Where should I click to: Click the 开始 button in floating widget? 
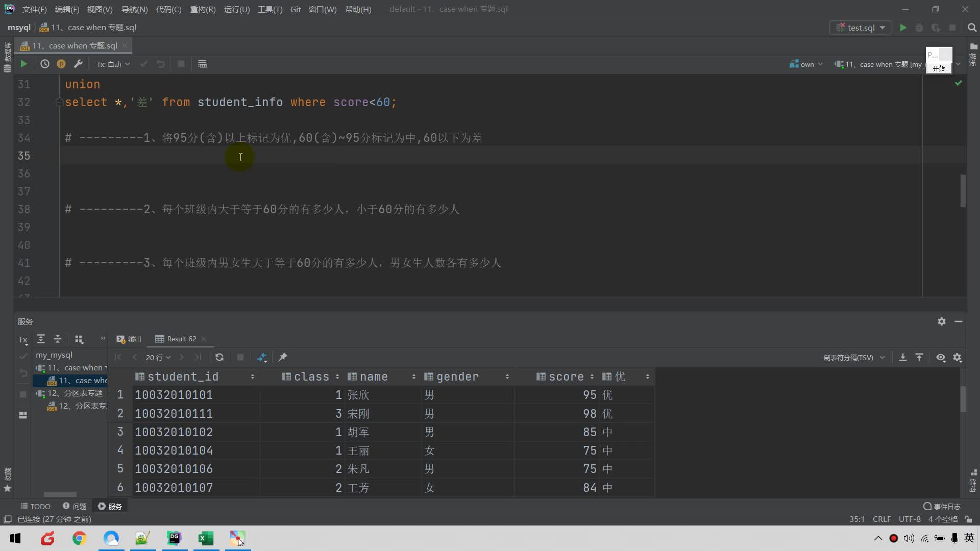939,68
